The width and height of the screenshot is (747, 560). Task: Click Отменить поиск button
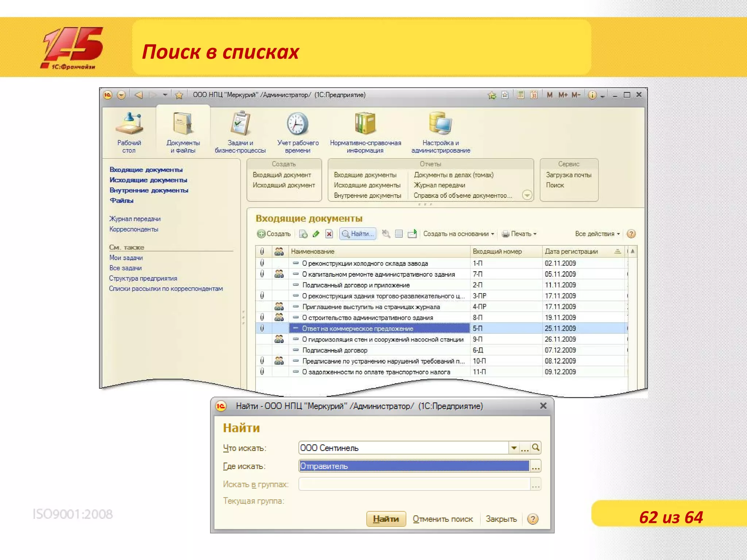tap(442, 519)
